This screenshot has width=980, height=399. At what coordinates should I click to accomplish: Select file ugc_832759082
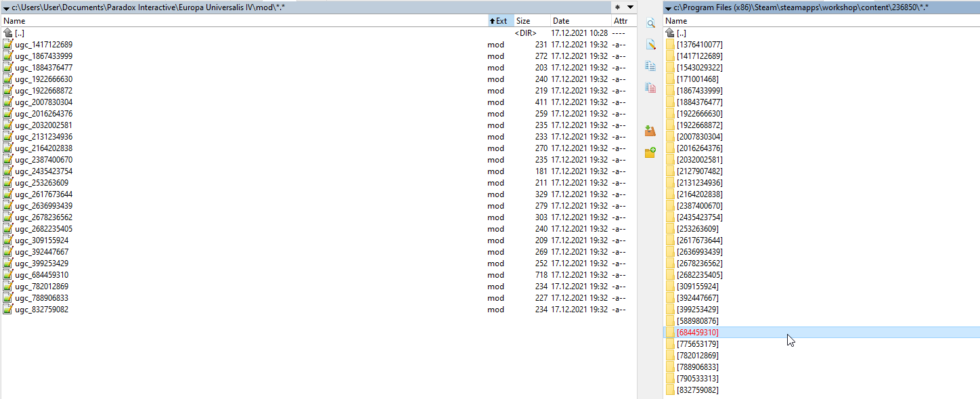click(318, 310)
